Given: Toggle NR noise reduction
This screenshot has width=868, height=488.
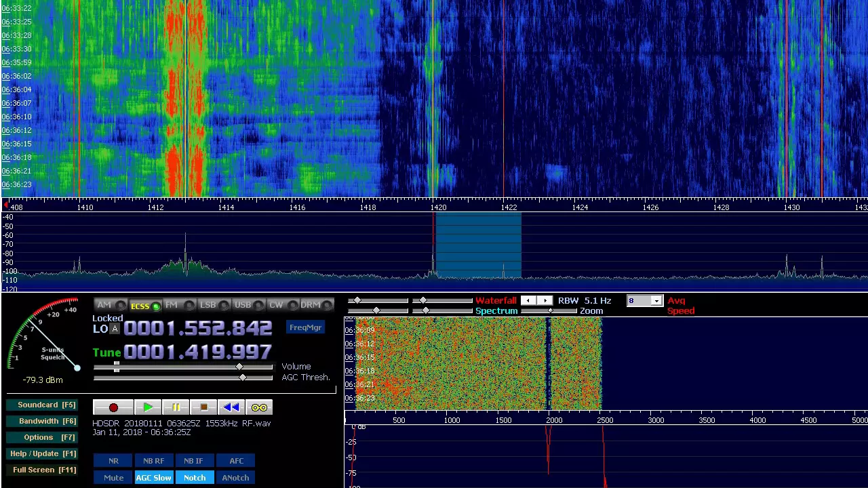Looking at the screenshot, I should (113, 461).
